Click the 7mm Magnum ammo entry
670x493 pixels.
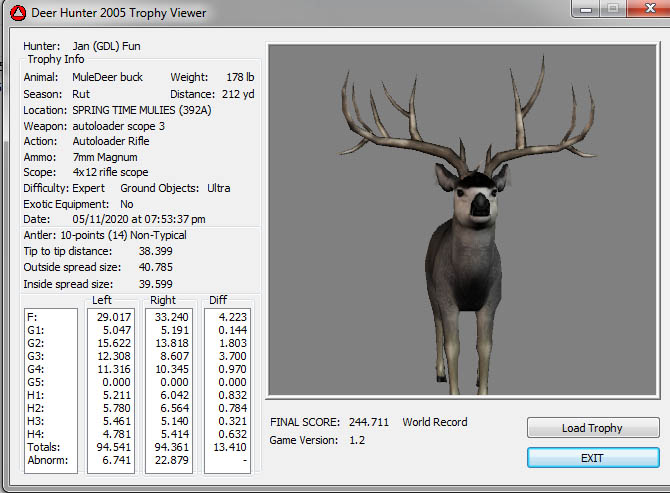click(105, 157)
